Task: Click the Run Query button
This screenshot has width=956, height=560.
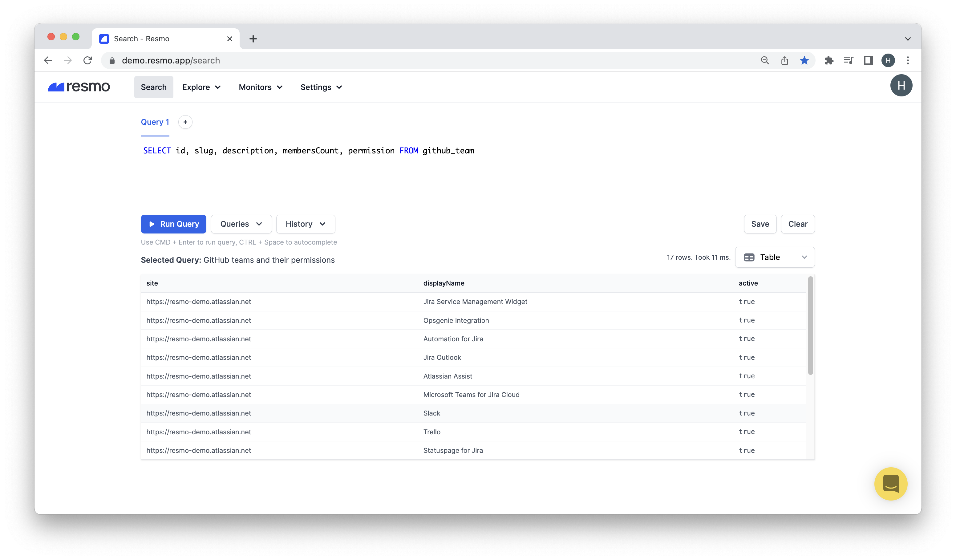Action: click(173, 224)
